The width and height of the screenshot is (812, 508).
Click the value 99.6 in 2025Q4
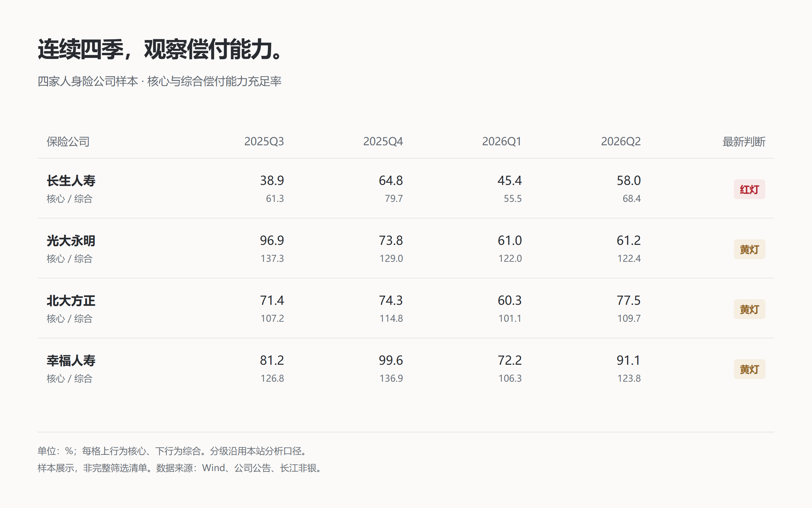pos(391,360)
